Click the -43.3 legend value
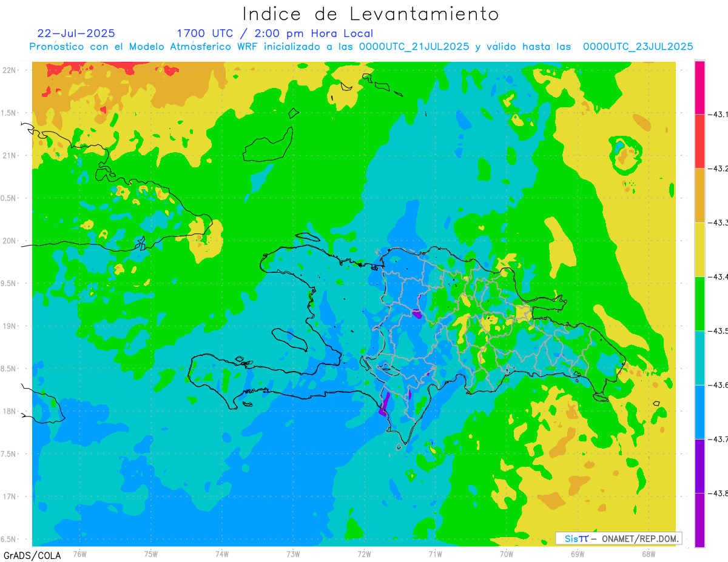This screenshot has height=562, width=728. pyautogui.click(x=717, y=223)
